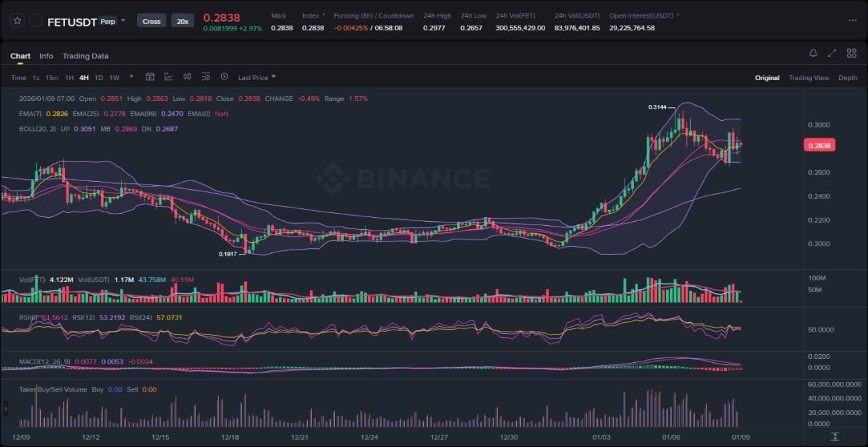Switch to Depth chart mode
The image size is (868, 447).
848,78
